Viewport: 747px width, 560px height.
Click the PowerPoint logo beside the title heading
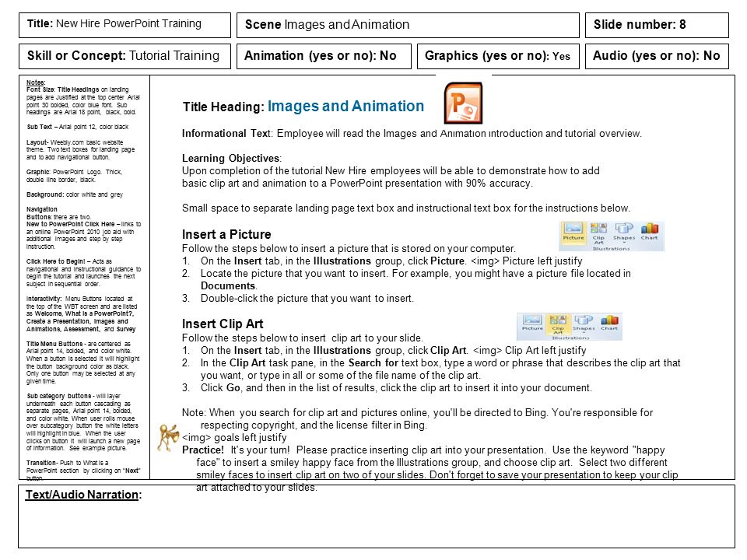click(462, 103)
